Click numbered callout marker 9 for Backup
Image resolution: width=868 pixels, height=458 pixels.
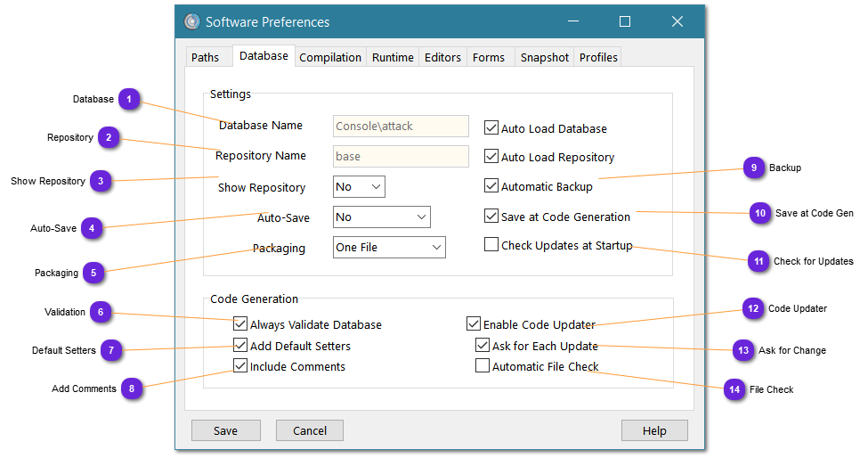click(754, 168)
